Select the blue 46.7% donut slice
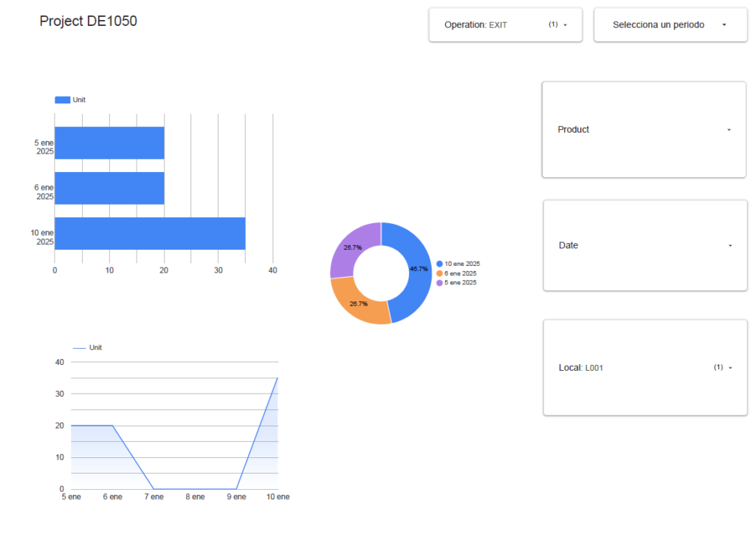The width and height of the screenshot is (756, 557). click(x=418, y=270)
